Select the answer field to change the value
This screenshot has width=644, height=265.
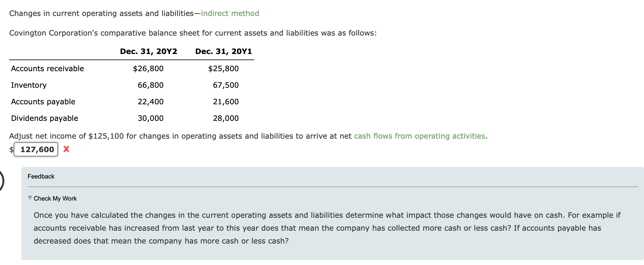pos(36,149)
